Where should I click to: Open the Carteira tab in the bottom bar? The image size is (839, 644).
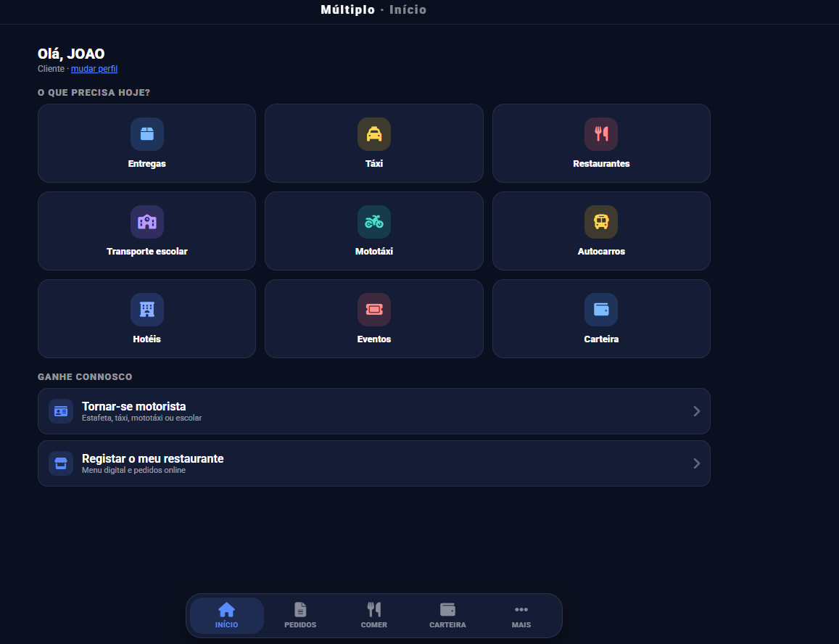coord(447,616)
